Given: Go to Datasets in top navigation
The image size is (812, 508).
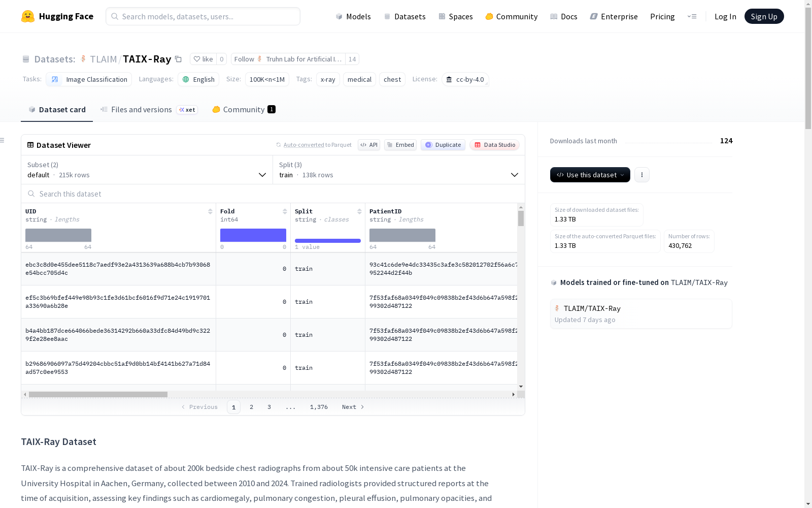Looking at the screenshot, I should click(x=404, y=16).
